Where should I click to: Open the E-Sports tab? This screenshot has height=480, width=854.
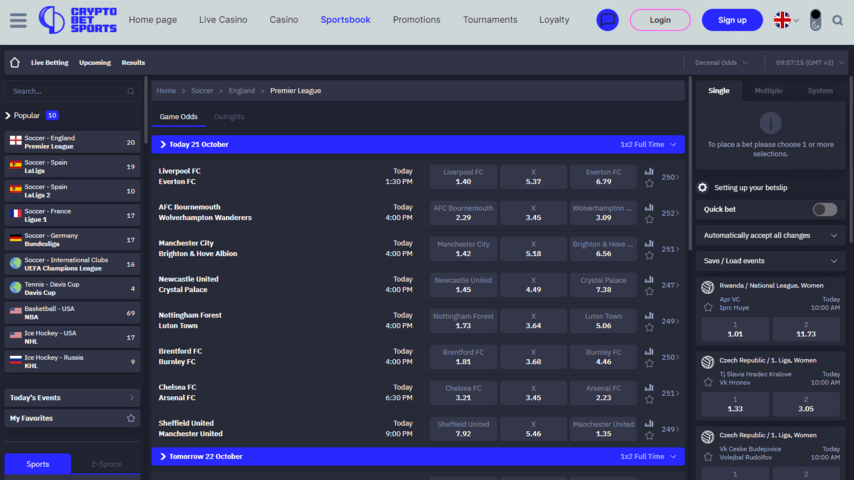(x=106, y=464)
